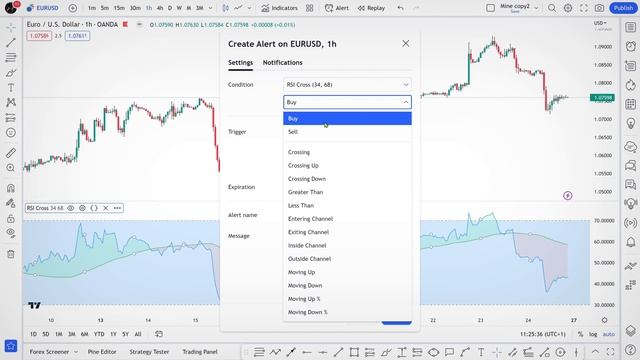Open RSI Cross more options dots
This screenshot has height=360, width=640.
[x=118, y=208]
